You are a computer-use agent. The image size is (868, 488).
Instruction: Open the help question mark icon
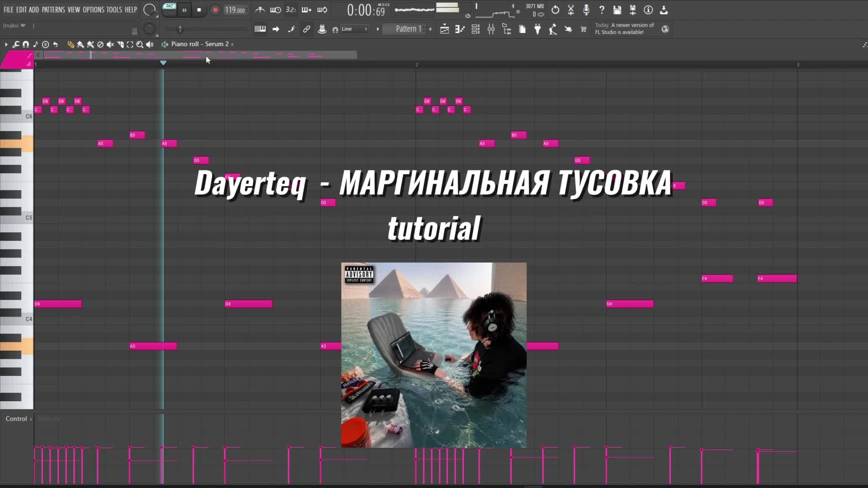[602, 10]
